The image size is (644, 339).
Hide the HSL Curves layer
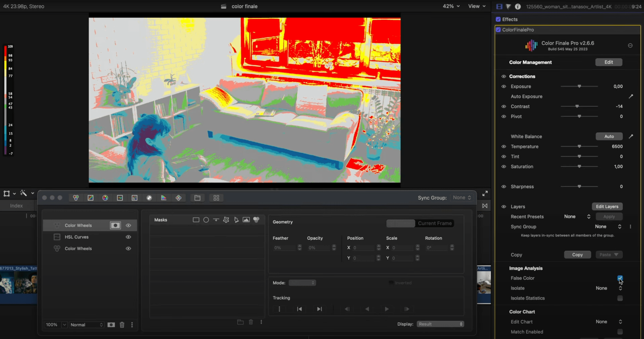tap(128, 237)
